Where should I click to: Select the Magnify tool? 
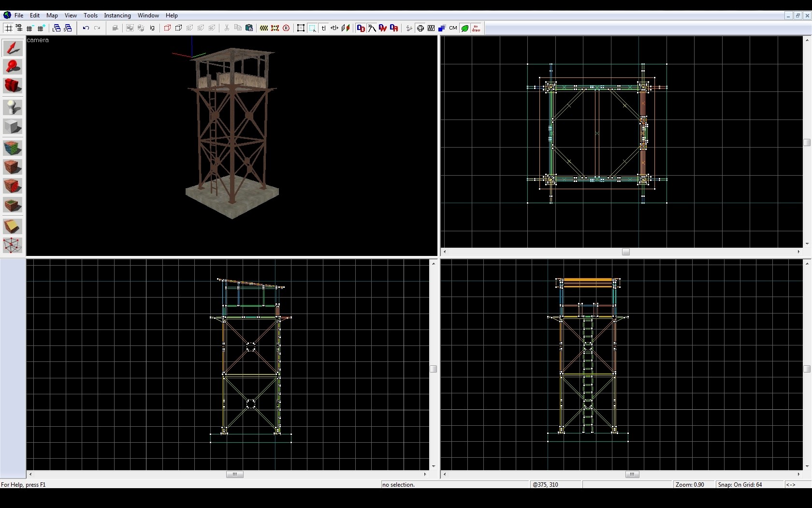(13, 67)
